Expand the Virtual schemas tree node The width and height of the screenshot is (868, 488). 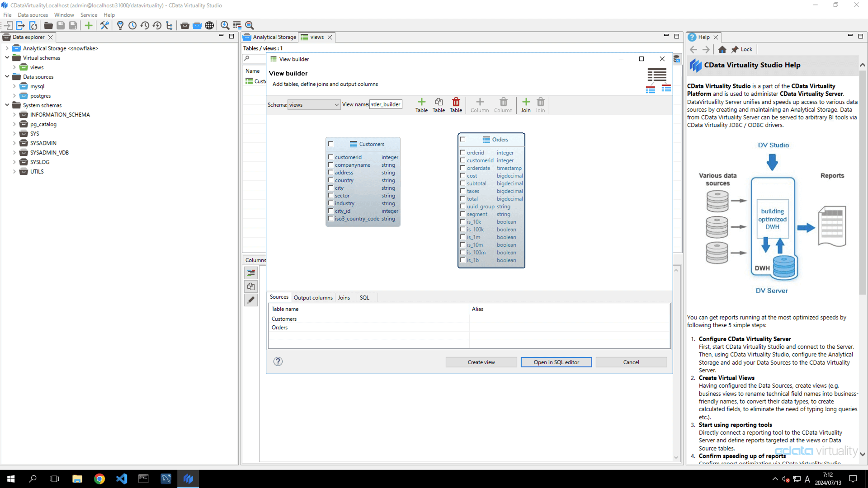tap(7, 57)
